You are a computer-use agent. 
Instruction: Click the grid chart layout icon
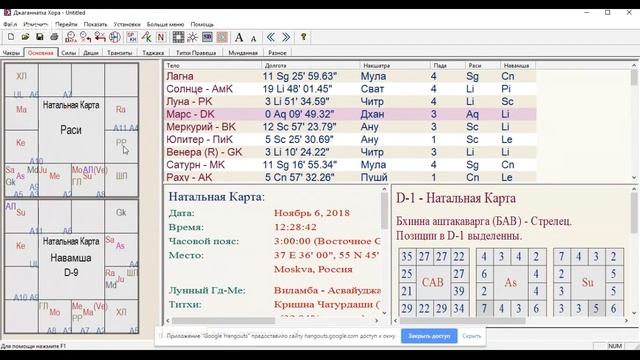178,37
